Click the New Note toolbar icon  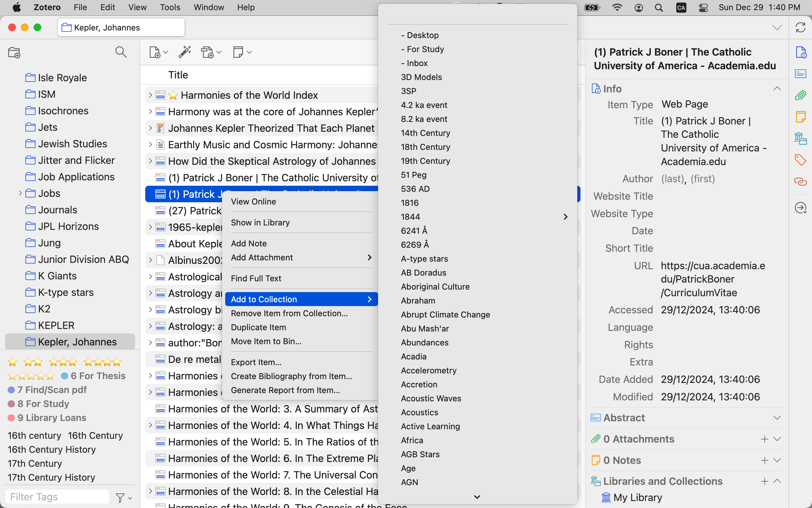click(x=242, y=52)
